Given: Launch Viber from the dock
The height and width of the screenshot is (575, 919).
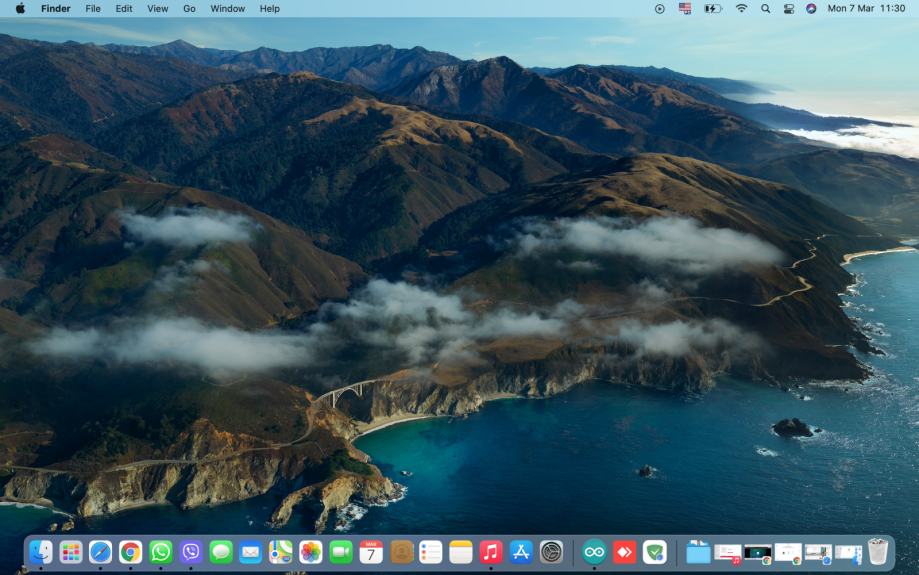Looking at the screenshot, I should [191, 552].
